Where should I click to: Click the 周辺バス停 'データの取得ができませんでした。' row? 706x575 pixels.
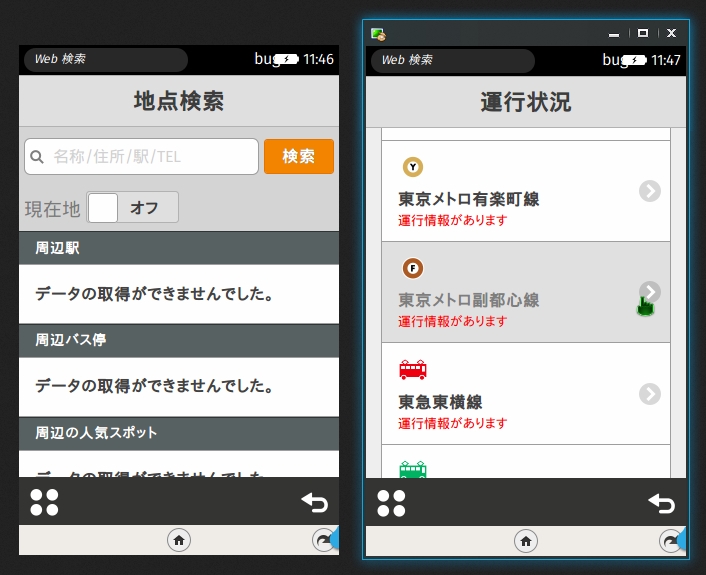(179, 387)
